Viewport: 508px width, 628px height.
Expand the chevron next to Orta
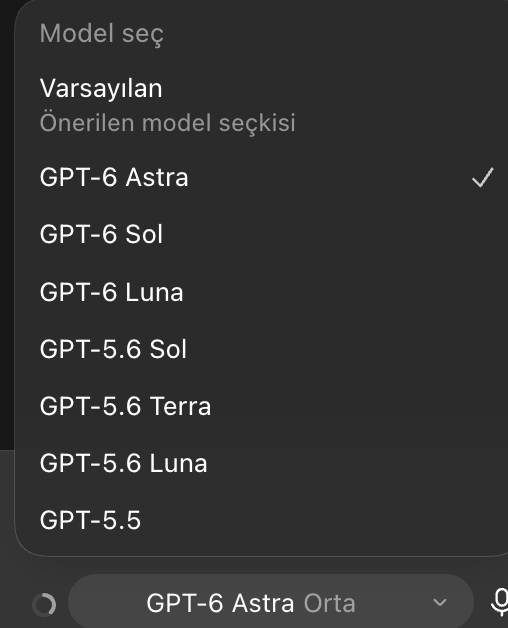click(x=439, y=602)
